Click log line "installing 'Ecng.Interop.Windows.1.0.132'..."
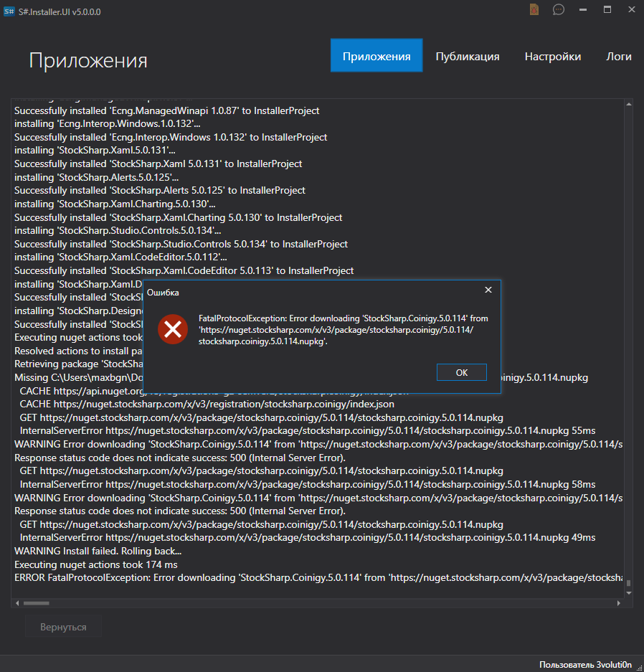 (107, 124)
